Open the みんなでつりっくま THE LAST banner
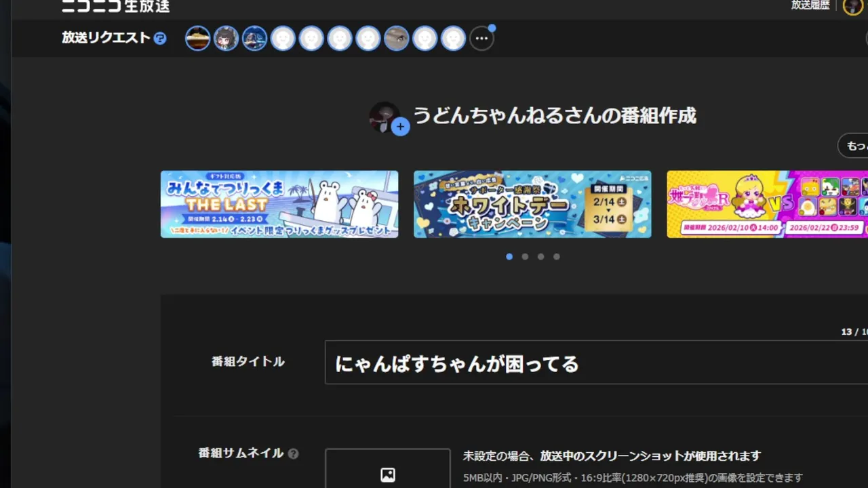The height and width of the screenshot is (488, 868). (x=279, y=204)
